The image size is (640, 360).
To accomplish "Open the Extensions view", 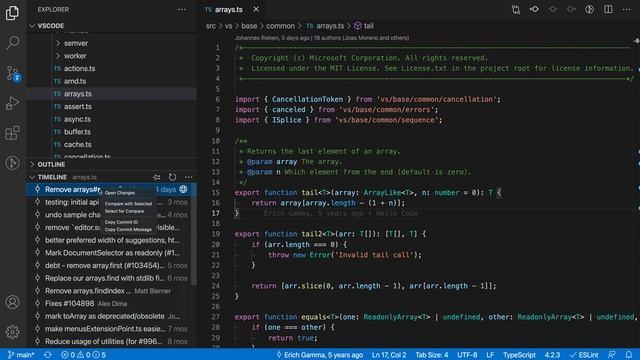I will (x=12, y=133).
